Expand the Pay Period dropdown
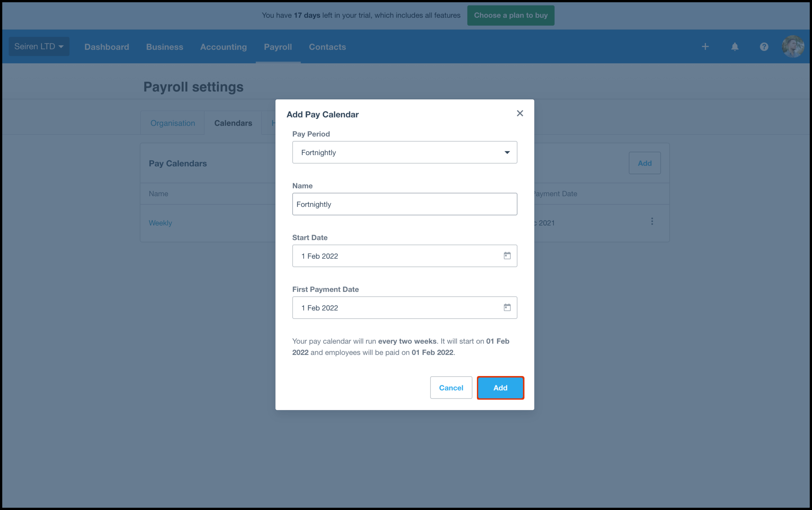 pyautogui.click(x=404, y=153)
